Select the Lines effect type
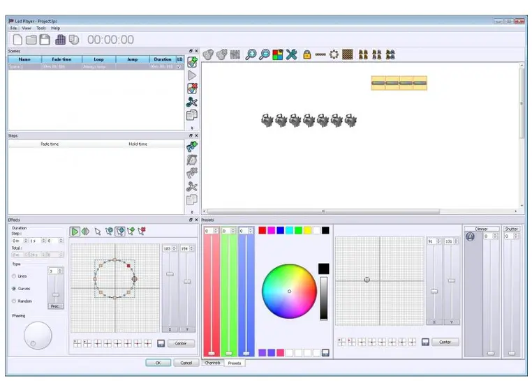Screen dimensions: 532x392 pos(15,276)
